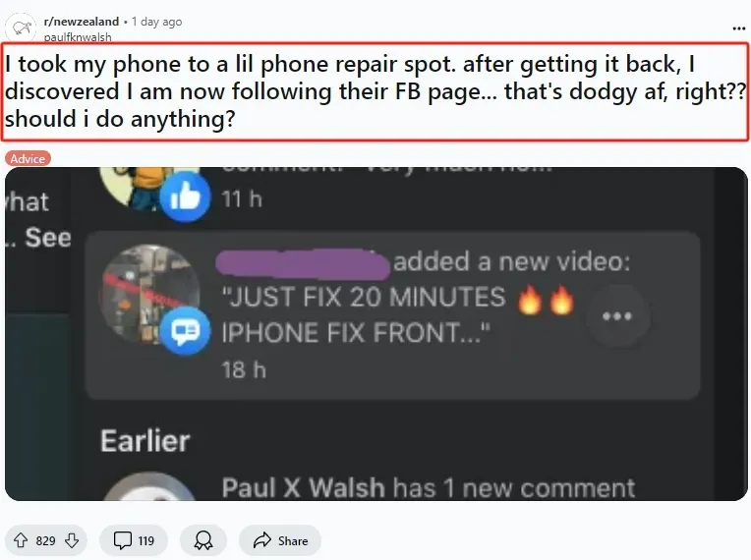
Task: Open the Paul X Walsh comment notification
Action: [429, 487]
